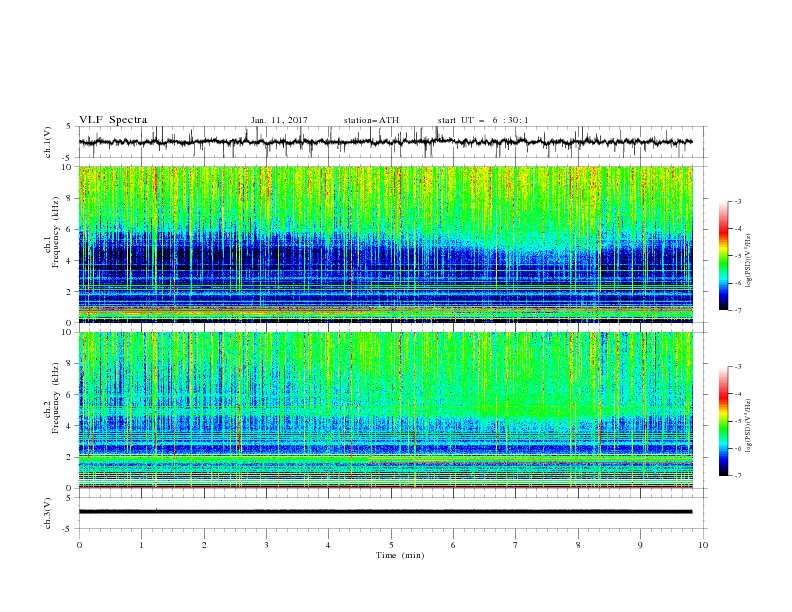Click the ch.1 spectrogram panel

click(x=385, y=244)
